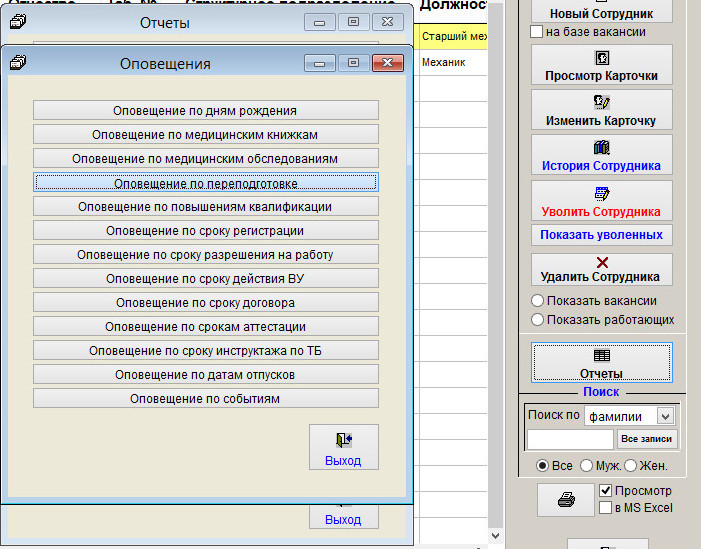Click Показать уволенных button
This screenshot has width=701, height=549.
point(601,235)
